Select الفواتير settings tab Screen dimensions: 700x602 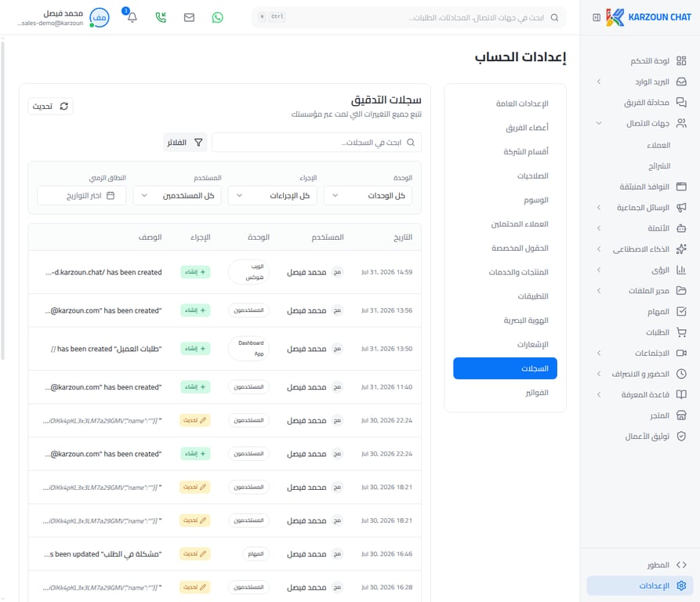[505, 393]
